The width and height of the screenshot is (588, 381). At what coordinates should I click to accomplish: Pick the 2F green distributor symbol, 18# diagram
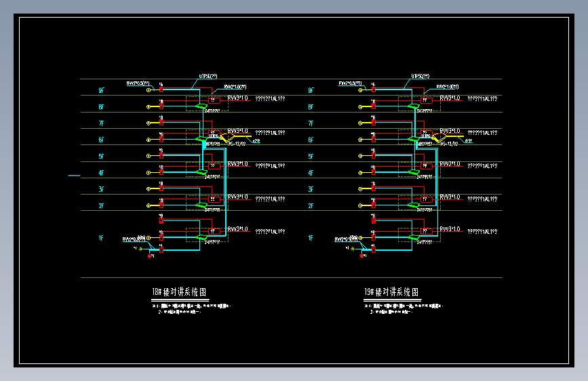(x=201, y=205)
